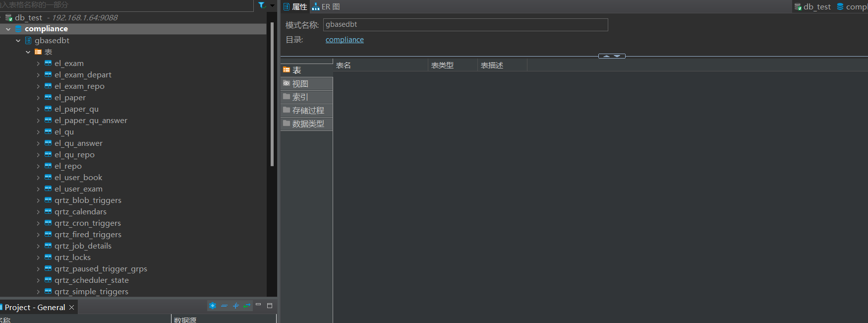Click table icon beside el_user_book
This screenshot has width=868, height=323.
point(48,177)
